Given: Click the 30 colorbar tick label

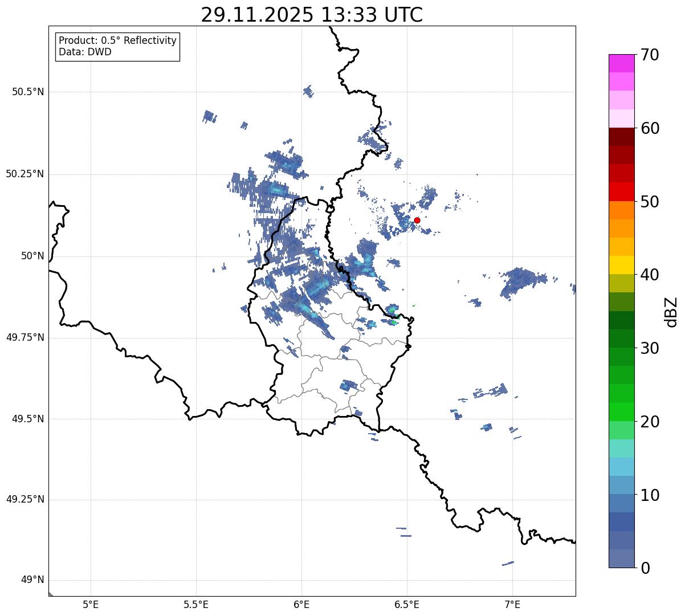Looking at the screenshot, I should click(650, 348).
